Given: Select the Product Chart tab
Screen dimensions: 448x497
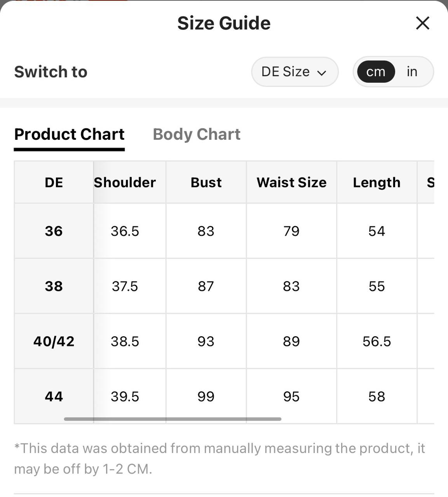Looking at the screenshot, I should [70, 134].
